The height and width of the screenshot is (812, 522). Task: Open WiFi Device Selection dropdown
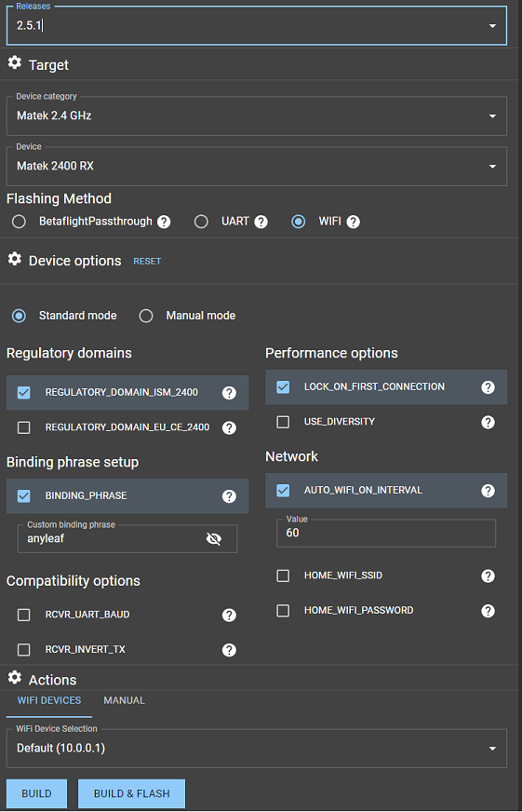coord(257,749)
